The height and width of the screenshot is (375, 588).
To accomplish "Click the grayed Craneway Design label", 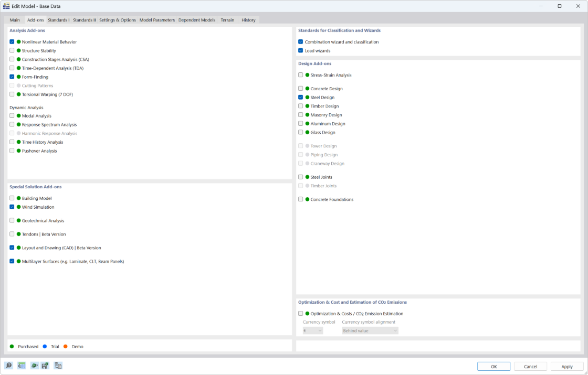I will tap(328, 163).
